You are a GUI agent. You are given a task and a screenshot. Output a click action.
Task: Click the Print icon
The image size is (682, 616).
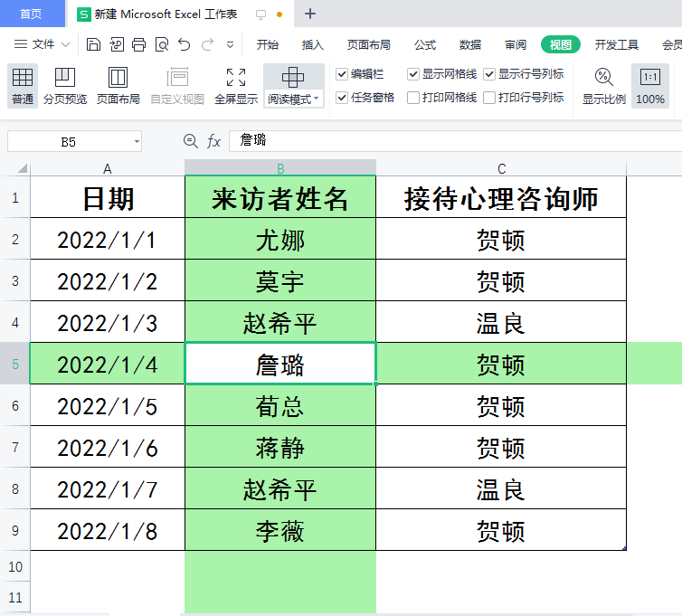click(138, 44)
